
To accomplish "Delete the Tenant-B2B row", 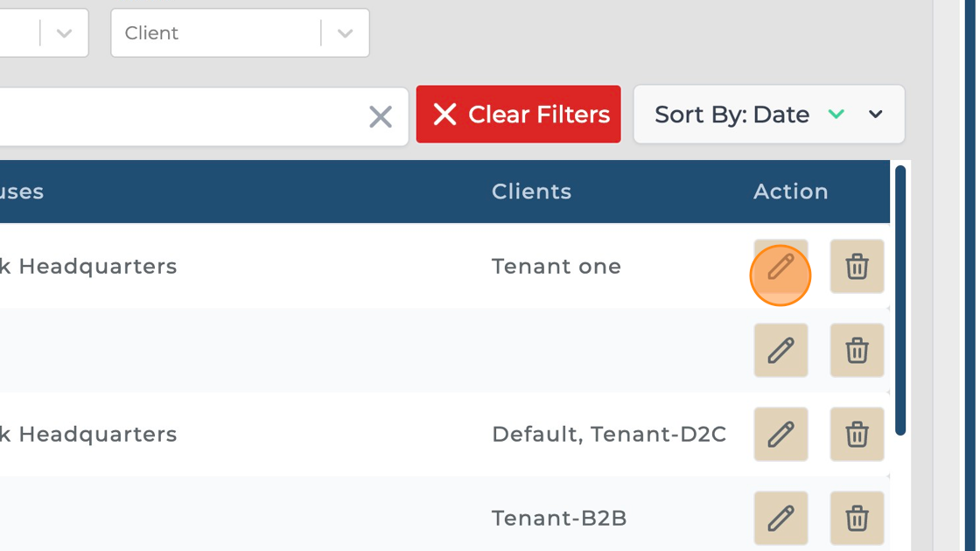I will [x=857, y=519].
